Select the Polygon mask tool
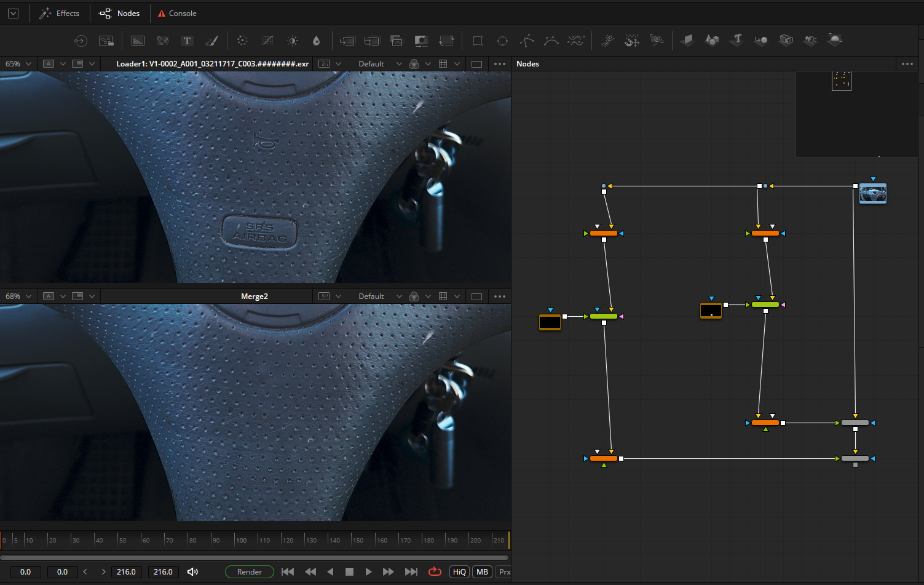The width and height of the screenshot is (924, 585). coord(527,41)
